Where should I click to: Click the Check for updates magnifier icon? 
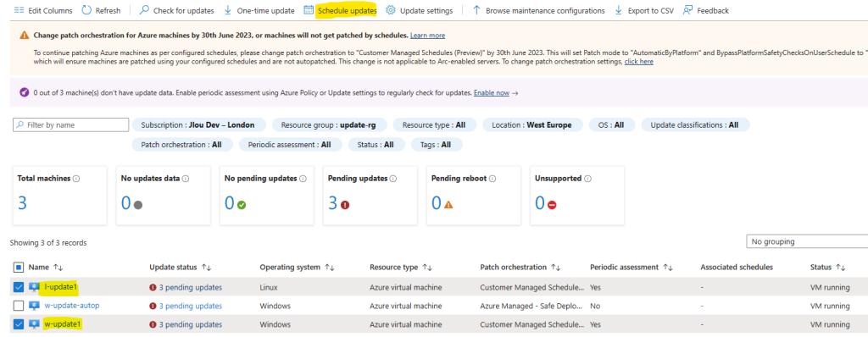[144, 10]
